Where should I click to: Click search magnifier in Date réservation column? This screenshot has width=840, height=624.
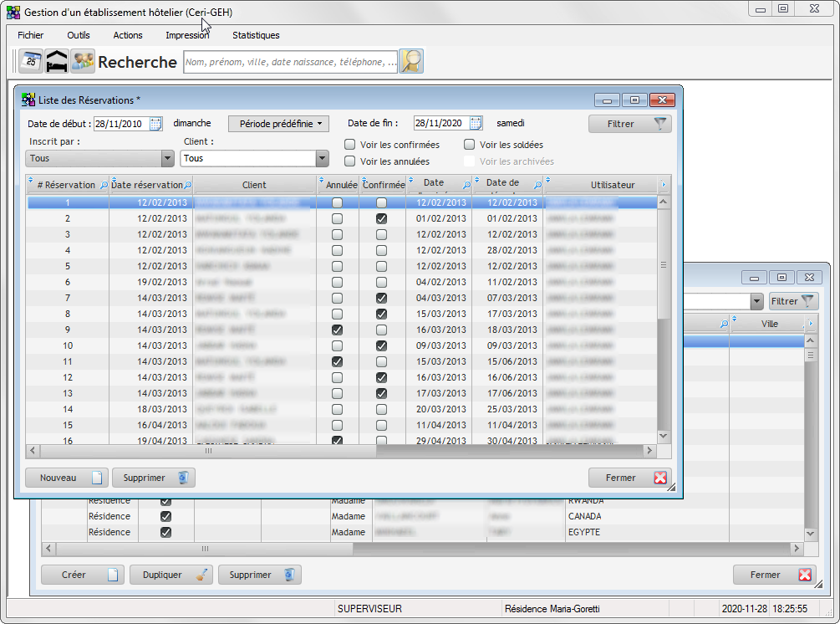point(187,185)
